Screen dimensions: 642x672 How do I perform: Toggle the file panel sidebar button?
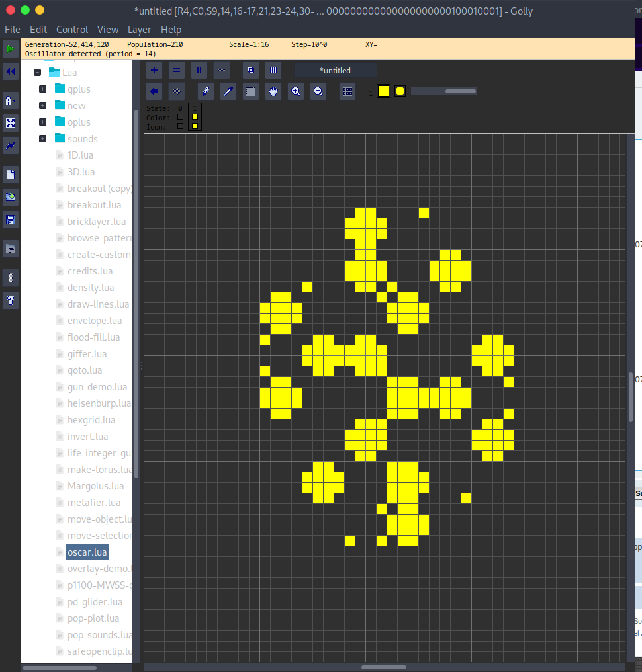(11, 249)
